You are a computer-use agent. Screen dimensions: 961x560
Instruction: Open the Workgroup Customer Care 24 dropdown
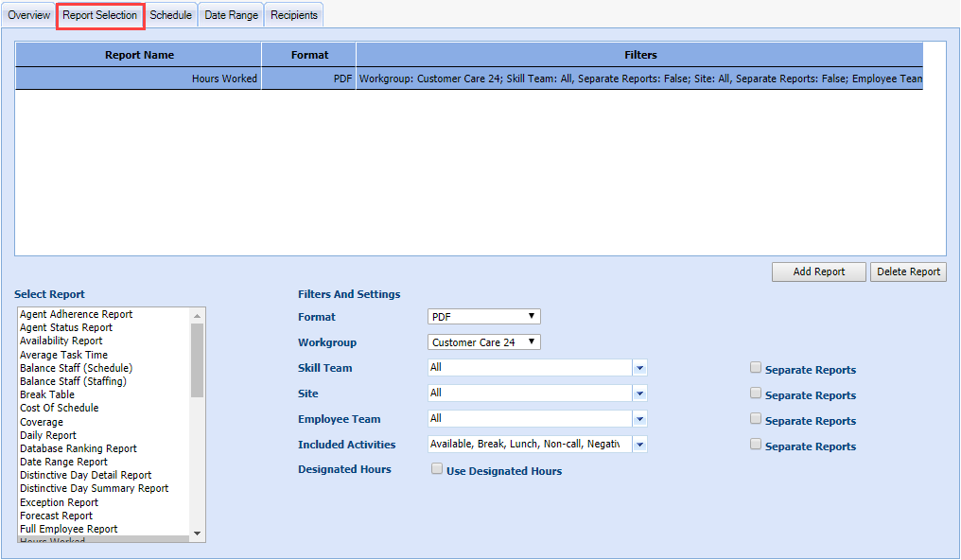(483, 342)
